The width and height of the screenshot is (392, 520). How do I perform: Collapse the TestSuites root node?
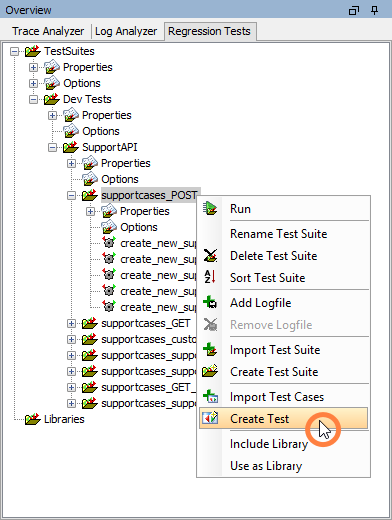coord(14,51)
